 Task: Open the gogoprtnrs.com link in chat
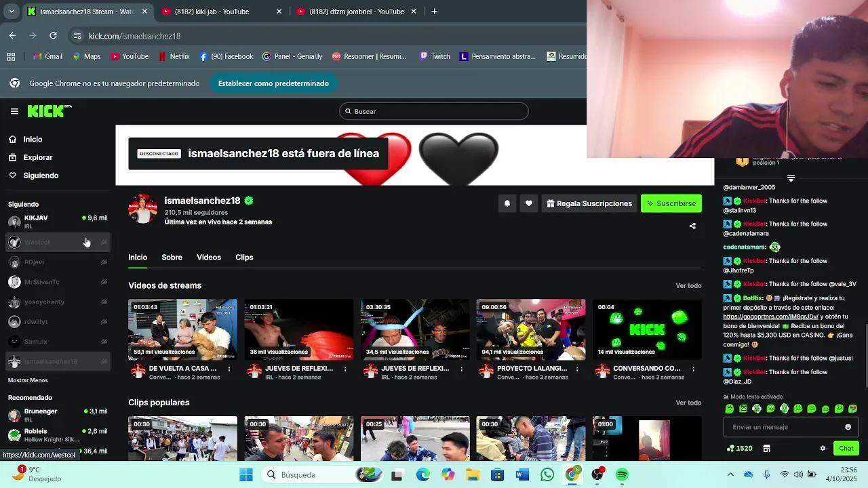click(x=770, y=317)
